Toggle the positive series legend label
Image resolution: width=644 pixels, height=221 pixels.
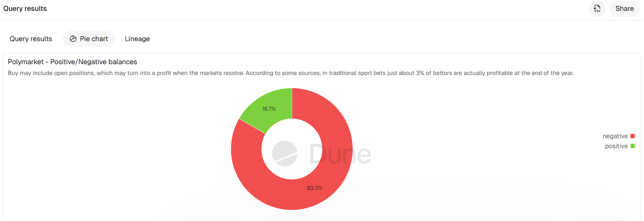click(616, 146)
